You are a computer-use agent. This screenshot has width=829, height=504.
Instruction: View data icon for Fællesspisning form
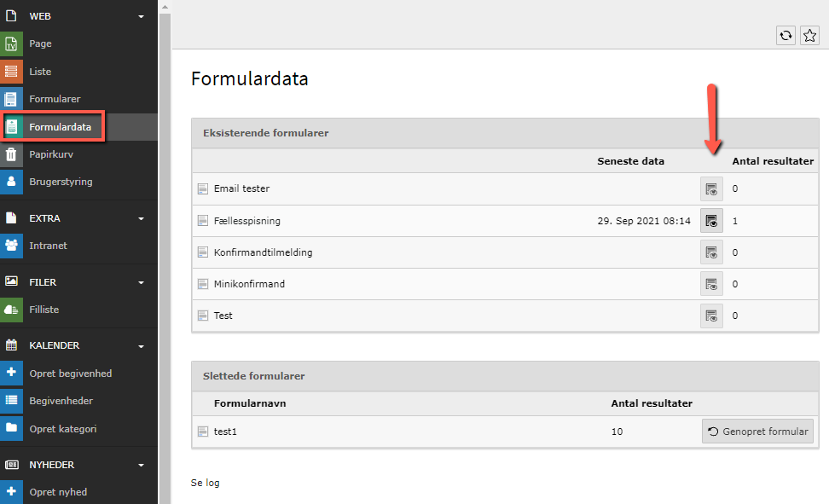click(x=711, y=221)
